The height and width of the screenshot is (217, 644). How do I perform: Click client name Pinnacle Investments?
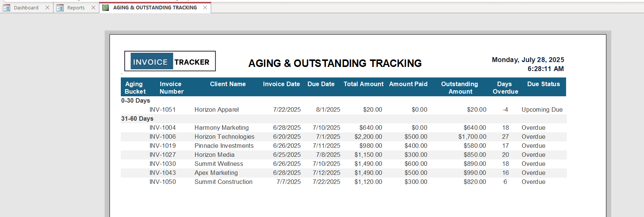[x=224, y=146]
